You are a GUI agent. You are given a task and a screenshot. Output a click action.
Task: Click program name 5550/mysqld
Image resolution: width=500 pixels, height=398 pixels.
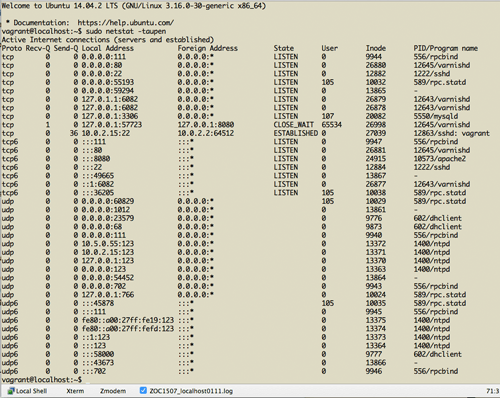436,116
